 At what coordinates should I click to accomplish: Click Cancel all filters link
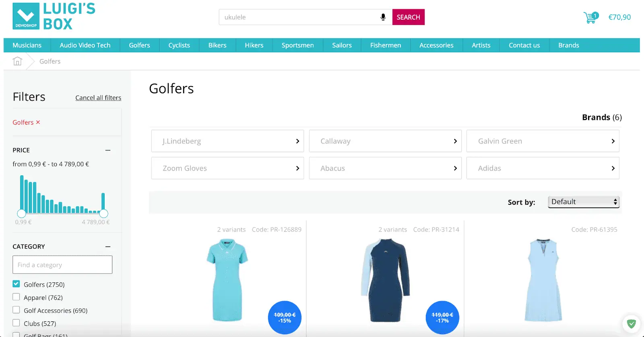coord(98,98)
